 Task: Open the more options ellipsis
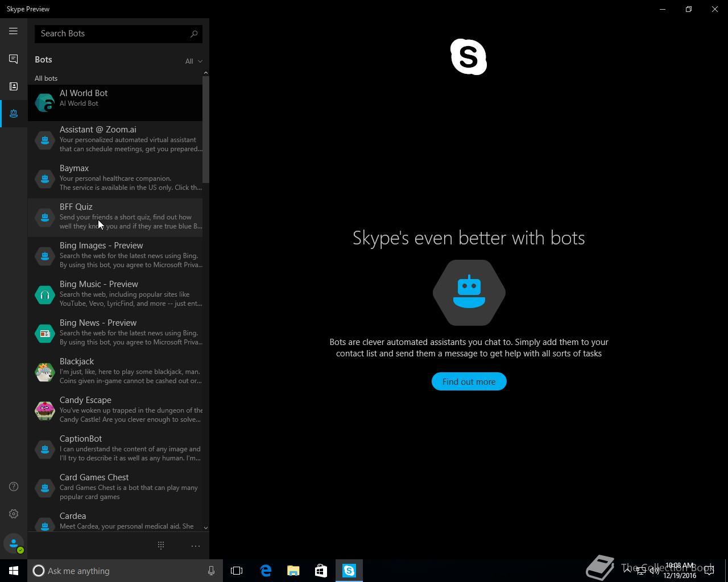pos(196,546)
